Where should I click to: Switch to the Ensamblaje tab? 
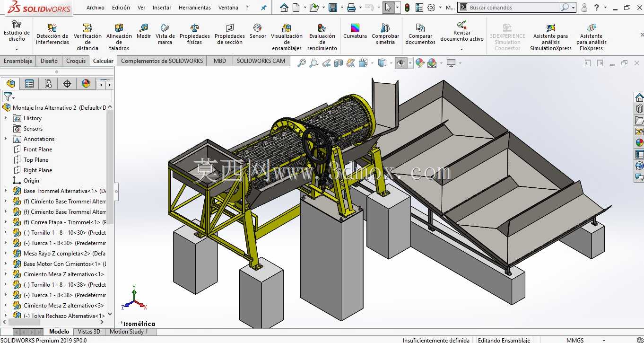18,61
